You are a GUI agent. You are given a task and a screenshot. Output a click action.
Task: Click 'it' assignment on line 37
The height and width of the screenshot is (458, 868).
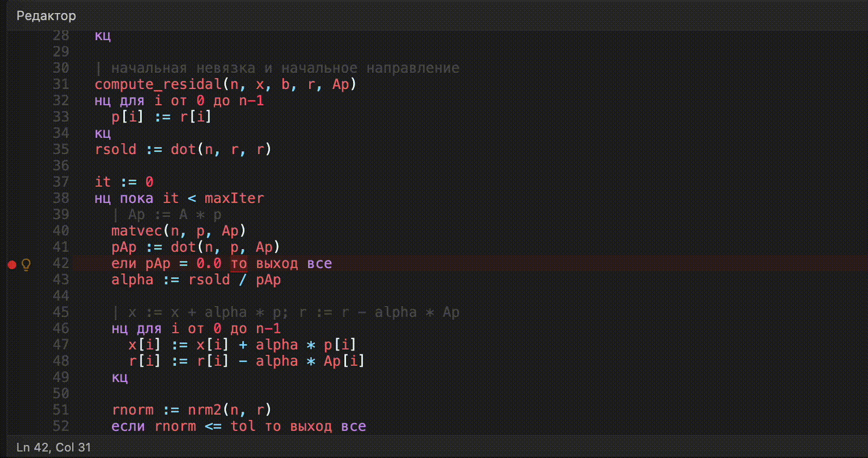coord(103,182)
